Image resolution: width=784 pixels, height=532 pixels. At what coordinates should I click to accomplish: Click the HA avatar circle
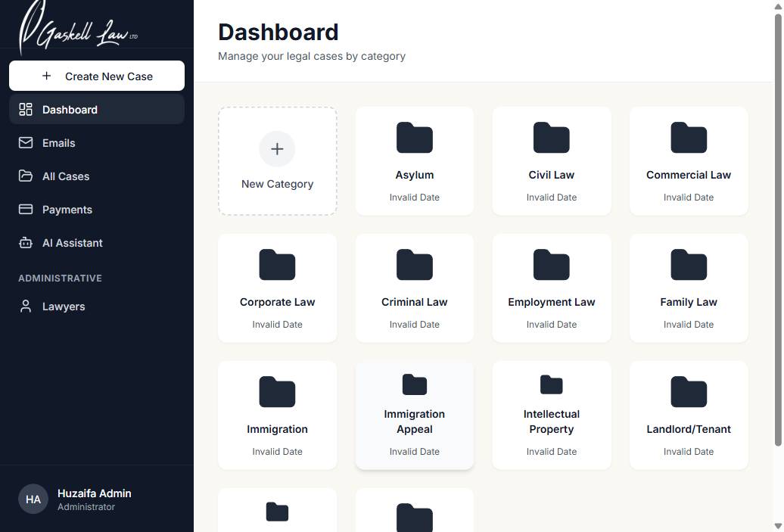pyautogui.click(x=33, y=499)
